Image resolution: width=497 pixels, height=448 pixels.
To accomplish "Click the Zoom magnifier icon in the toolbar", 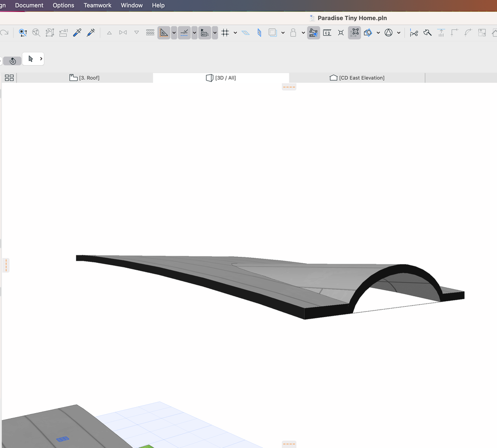I will point(35,32).
